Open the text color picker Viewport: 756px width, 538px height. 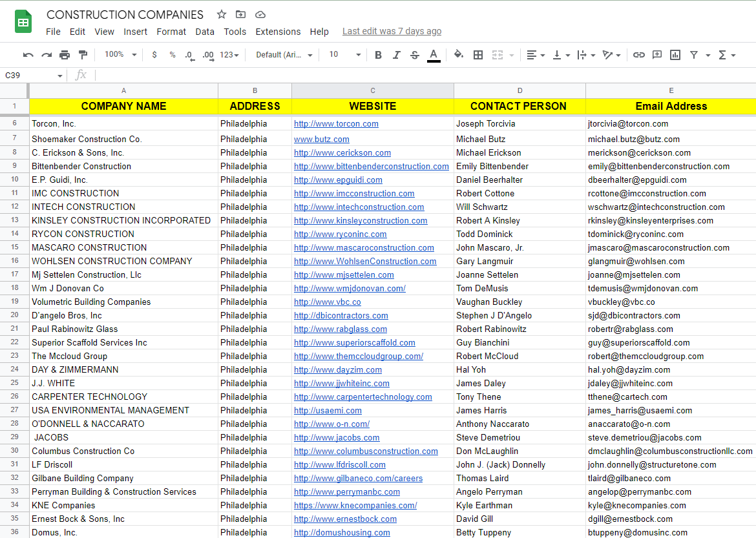434,55
